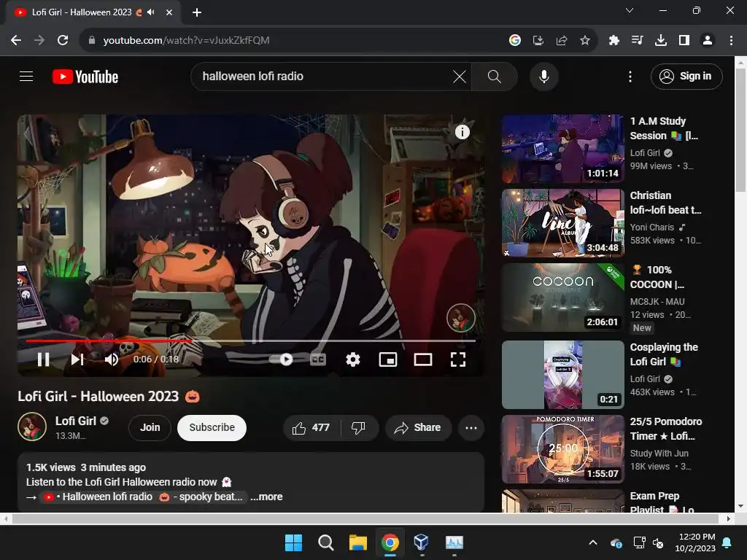Image resolution: width=747 pixels, height=560 pixels.
Task: Reload the page
Action: pos(63,41)
